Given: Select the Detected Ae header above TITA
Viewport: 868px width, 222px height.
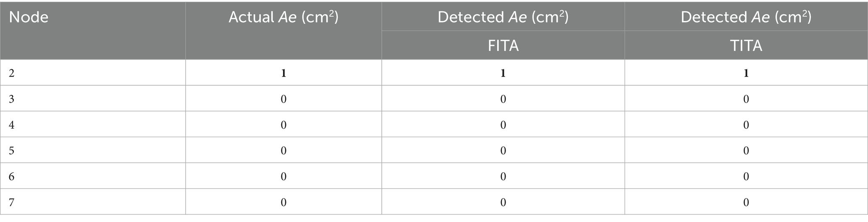Looking at the screenshot, I should 746,17.
